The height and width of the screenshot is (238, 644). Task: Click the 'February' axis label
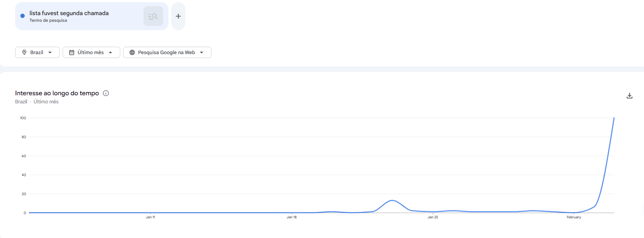pos(574,217)
